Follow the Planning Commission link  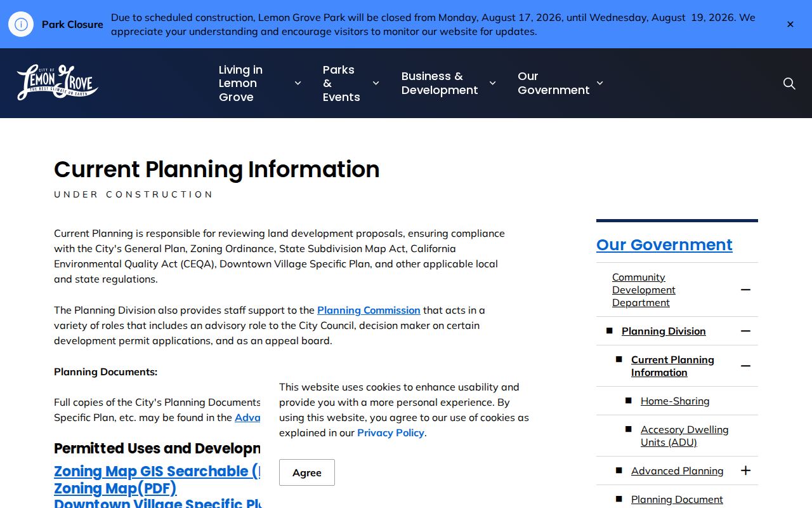[369, 310]
